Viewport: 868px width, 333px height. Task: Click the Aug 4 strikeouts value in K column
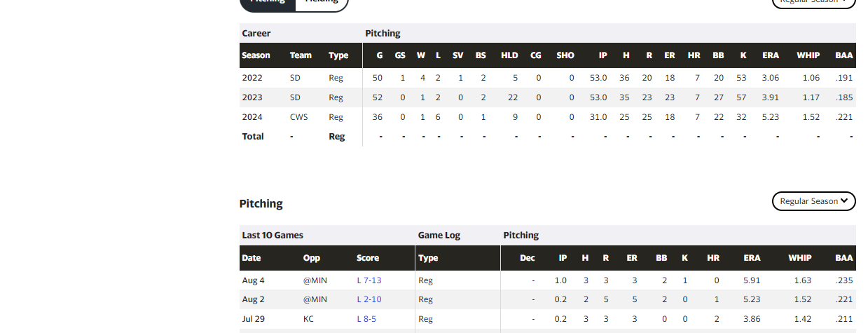[x=684, y=280]
